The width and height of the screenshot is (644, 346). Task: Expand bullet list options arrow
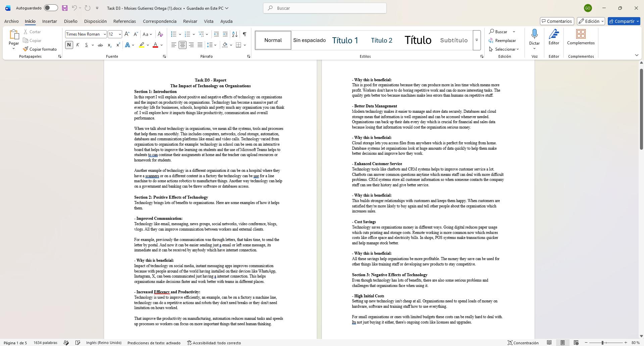tap(180, 34)
